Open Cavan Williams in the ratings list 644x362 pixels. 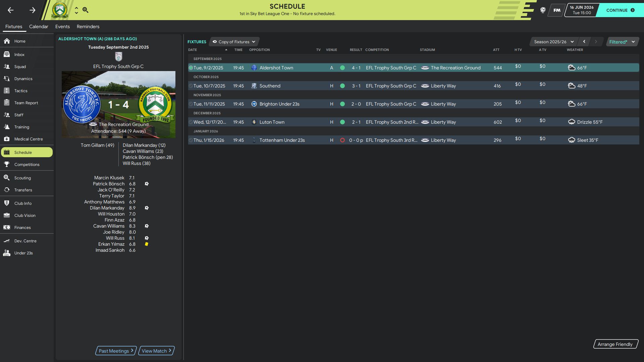pos(109,226)
